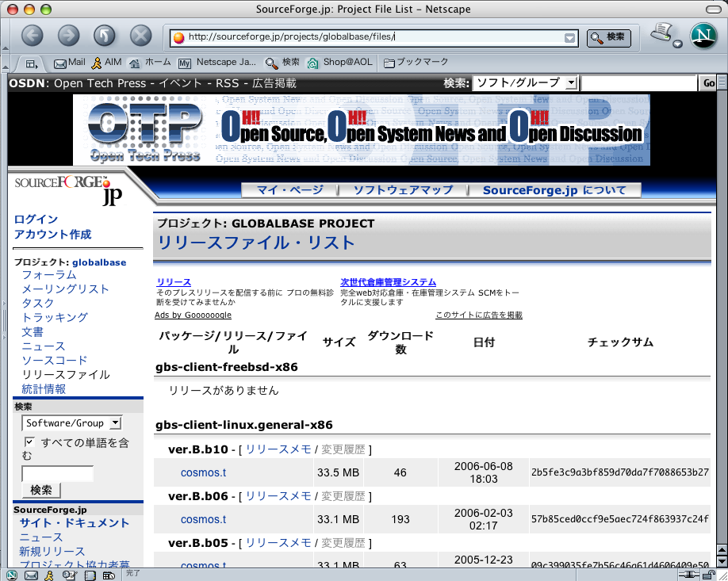Open the ブックマーク bookmarks folder menu
Screen dimensions: 728x581
[x=416, y=63]
